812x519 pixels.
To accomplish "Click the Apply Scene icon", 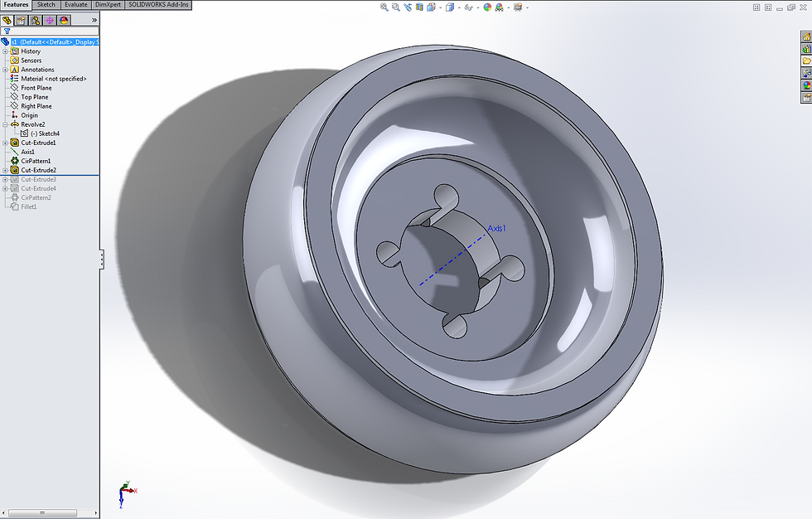I will click(499, 7).
